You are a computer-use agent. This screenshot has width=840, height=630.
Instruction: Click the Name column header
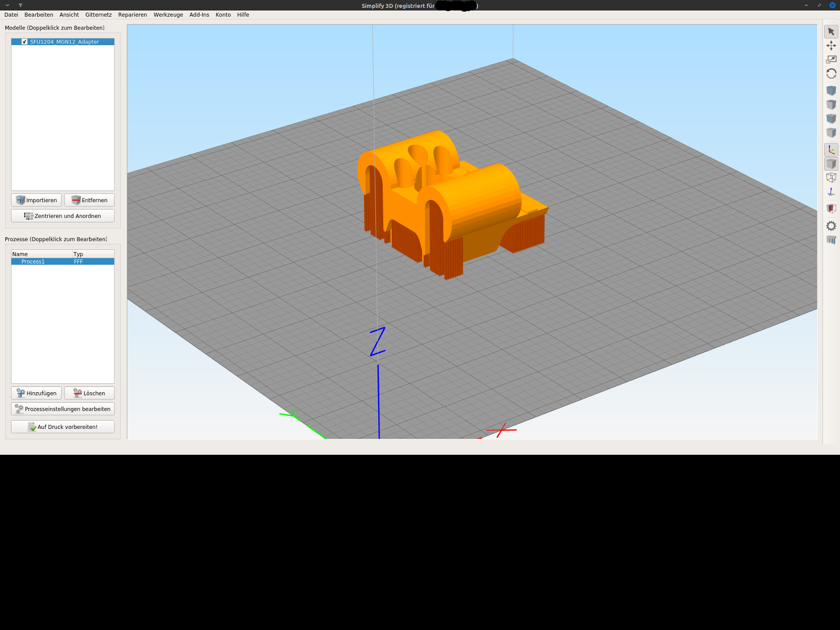[x=41, y=254]
